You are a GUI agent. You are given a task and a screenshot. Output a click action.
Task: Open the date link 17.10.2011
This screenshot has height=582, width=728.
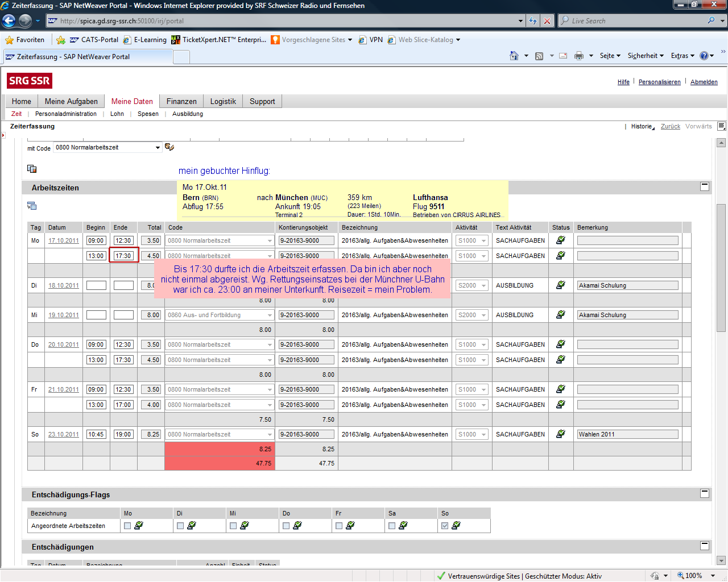pos(64,240)
